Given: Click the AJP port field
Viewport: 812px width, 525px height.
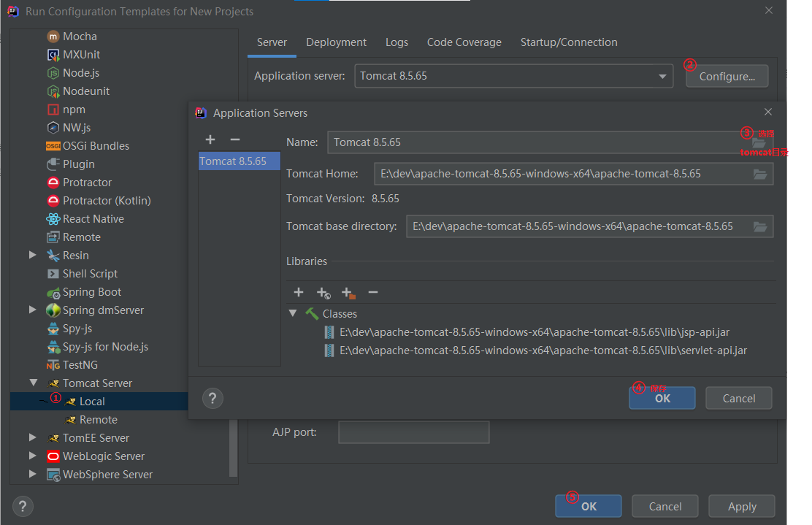Looking at the screenshot, I should pos(414,432).
